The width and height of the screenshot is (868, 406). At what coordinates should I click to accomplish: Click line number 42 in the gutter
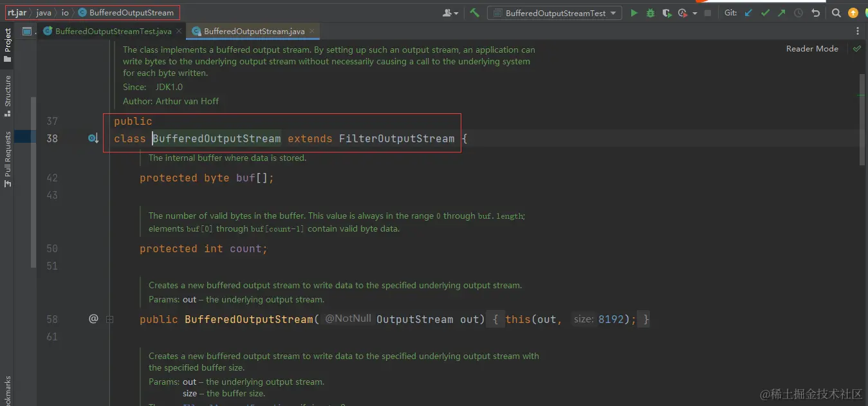pos(52,178)
